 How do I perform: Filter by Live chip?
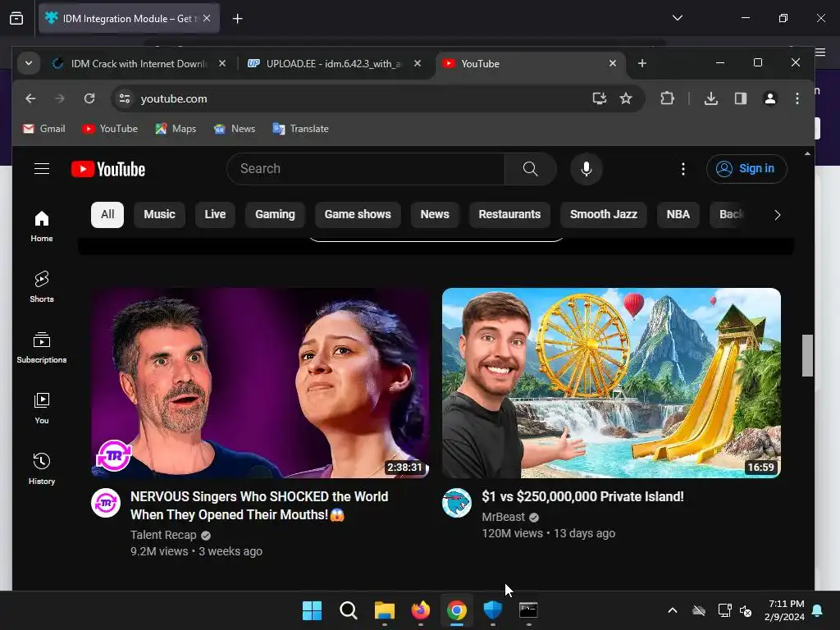pyautogui.click(x=215, y=214)
